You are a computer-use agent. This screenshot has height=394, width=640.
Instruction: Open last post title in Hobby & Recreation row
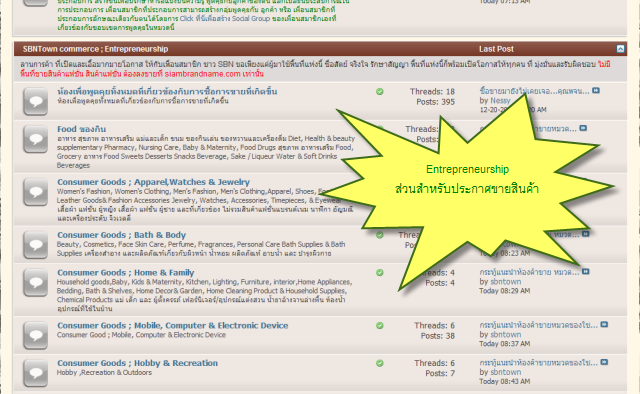(x=539, y=363)
